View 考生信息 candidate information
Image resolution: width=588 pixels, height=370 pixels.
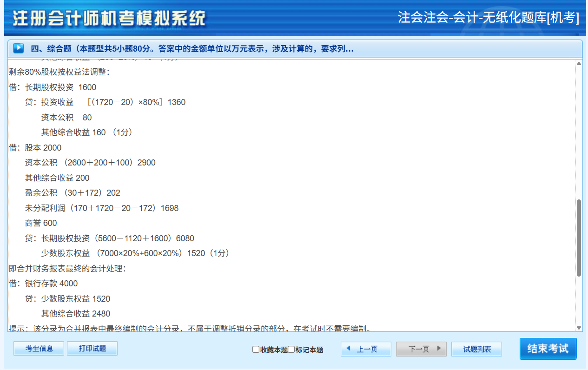click(39, 349)
